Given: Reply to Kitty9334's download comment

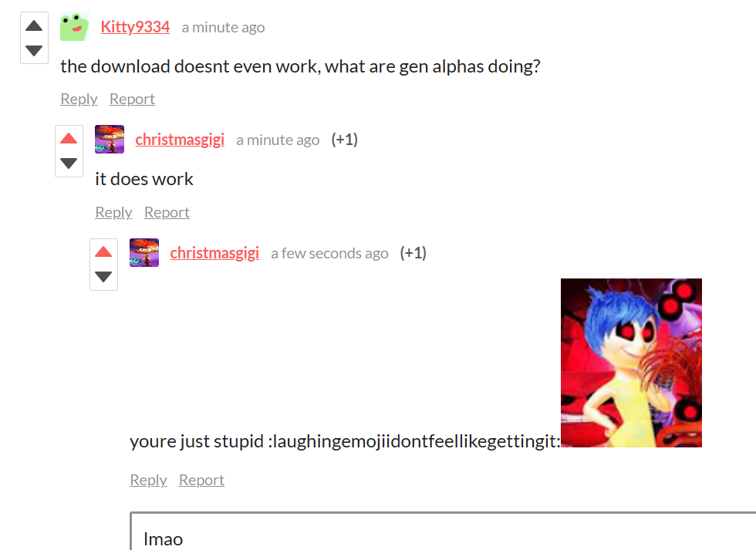Looking at the screenshot, I should click(79, 100).
